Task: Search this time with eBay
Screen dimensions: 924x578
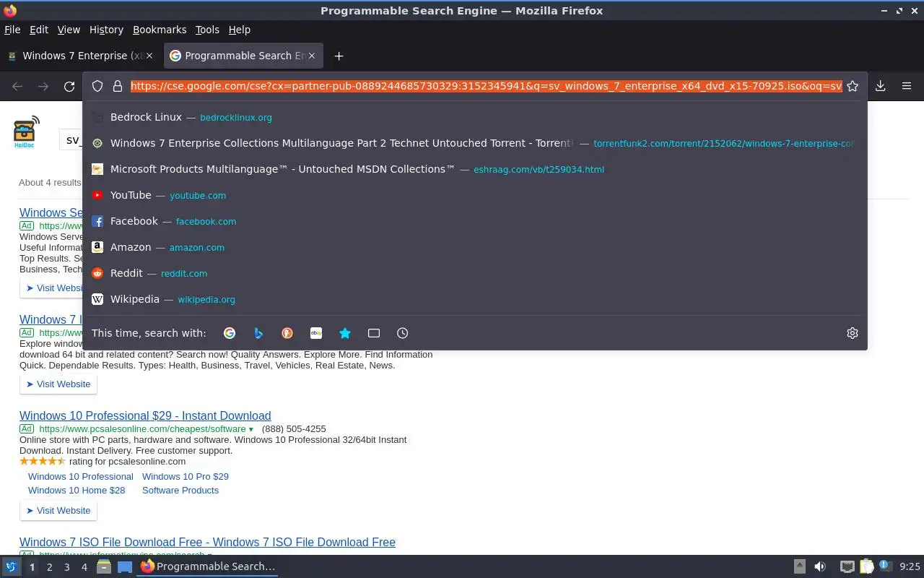Action: point(316,333)
